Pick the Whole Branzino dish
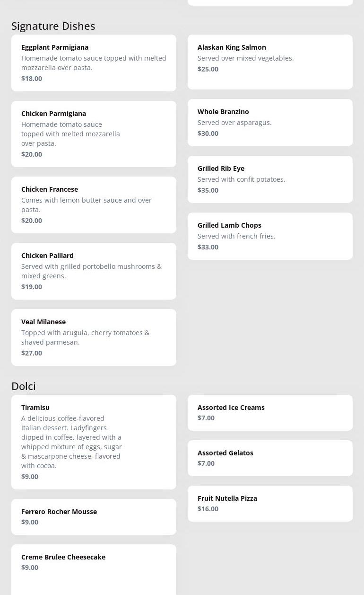This screenshot has height=595, width=364. pos(270,122)
